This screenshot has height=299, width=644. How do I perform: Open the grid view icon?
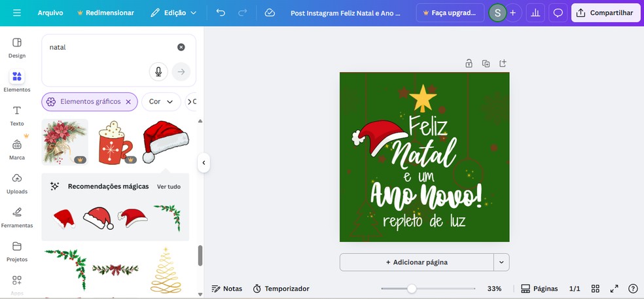(595, 289)
